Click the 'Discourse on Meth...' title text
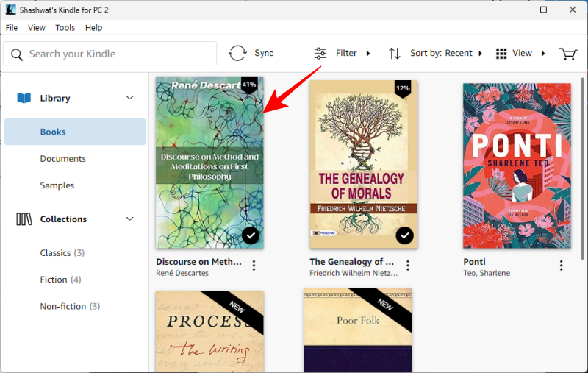This screenshot has height=373, width=588. (198, 262)
